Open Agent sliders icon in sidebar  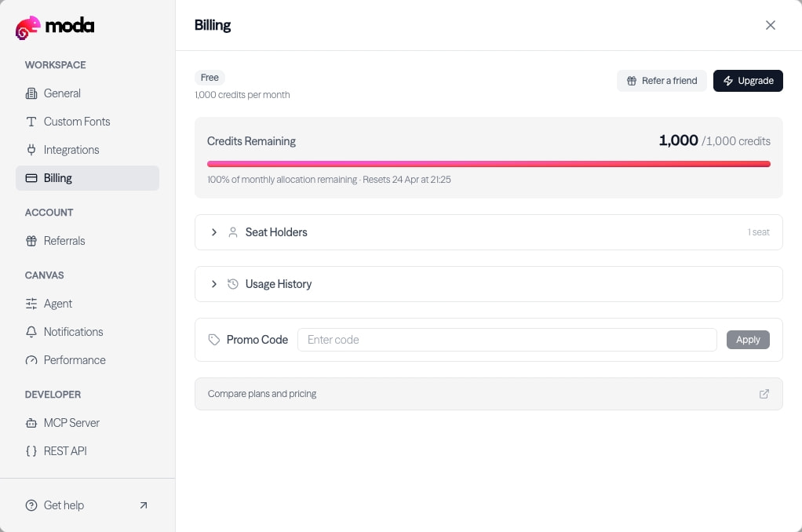[x=31, y=304]
